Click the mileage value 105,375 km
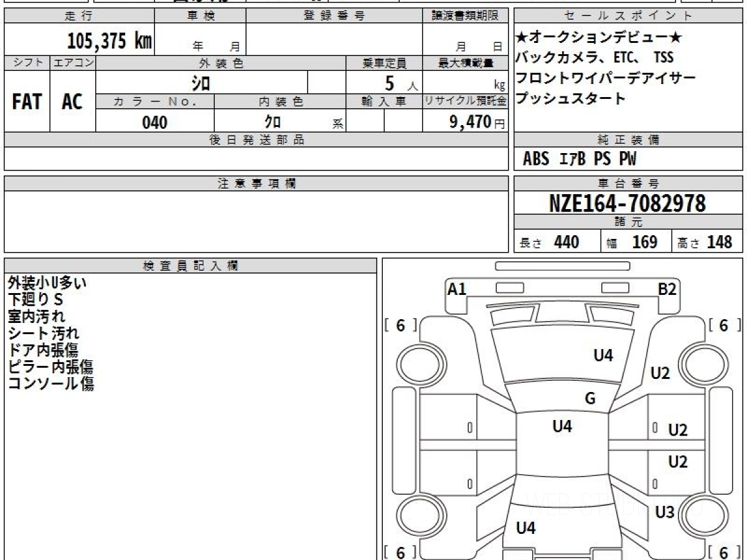This screenshot has width=747, height=560. [x=109, y=41]
